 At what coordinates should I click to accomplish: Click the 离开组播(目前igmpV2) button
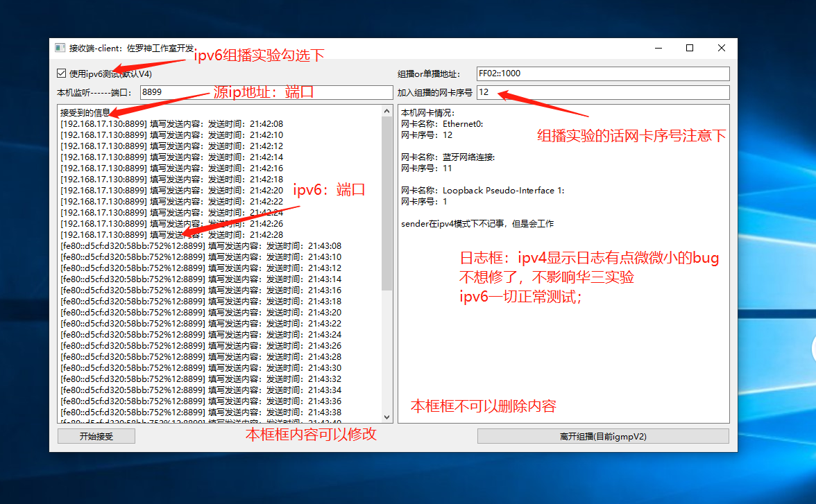[x=602, y=436]
